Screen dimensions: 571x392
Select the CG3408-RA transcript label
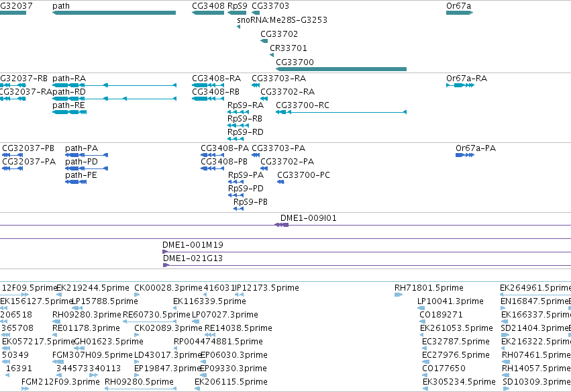pos(216,79)
